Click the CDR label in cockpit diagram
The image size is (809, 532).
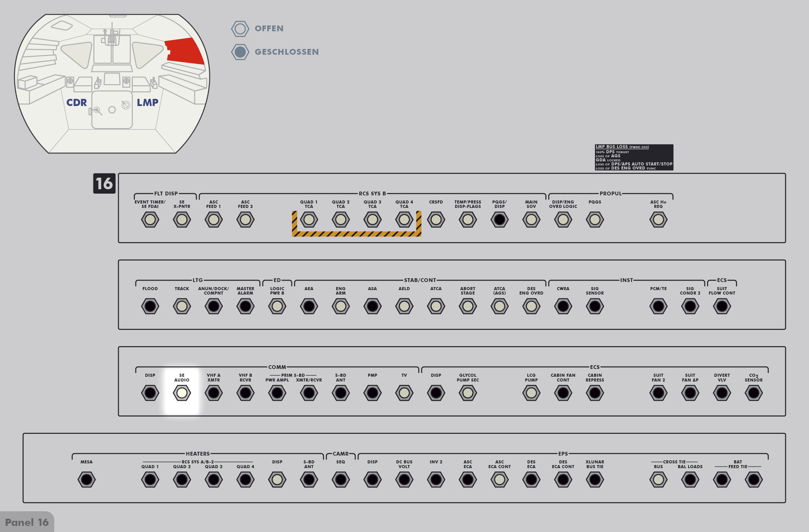click(76, 102)
